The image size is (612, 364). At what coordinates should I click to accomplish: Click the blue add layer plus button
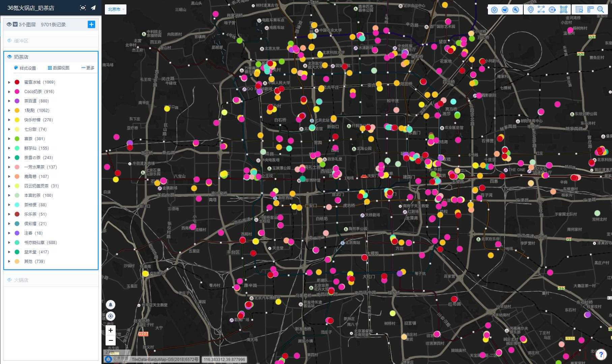tap(91, 24)
